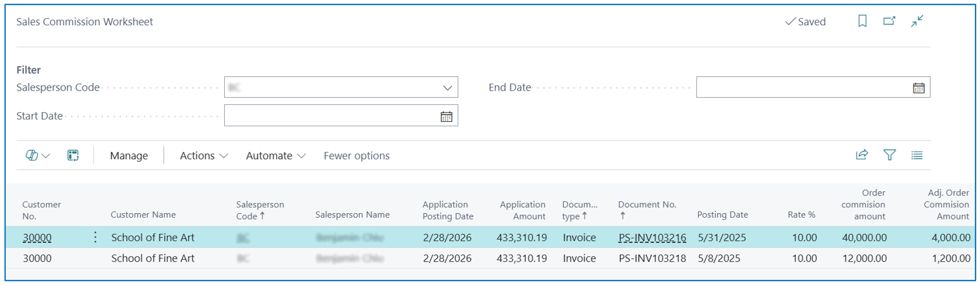Image resolution: width=980 pixels, height=285 pixels.
Task: Click School of Fine Art in PS-INV103218 row
Action: [x=153, y=258]
